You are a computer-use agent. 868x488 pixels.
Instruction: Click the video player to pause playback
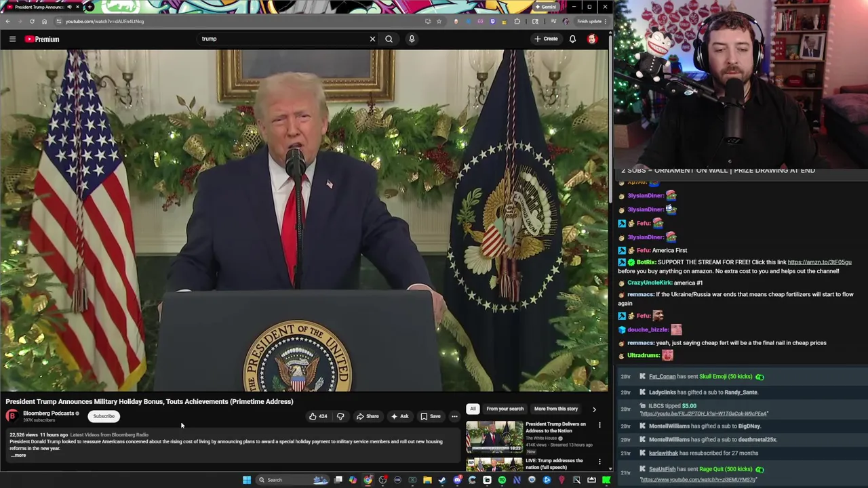[x=304, y=220]
